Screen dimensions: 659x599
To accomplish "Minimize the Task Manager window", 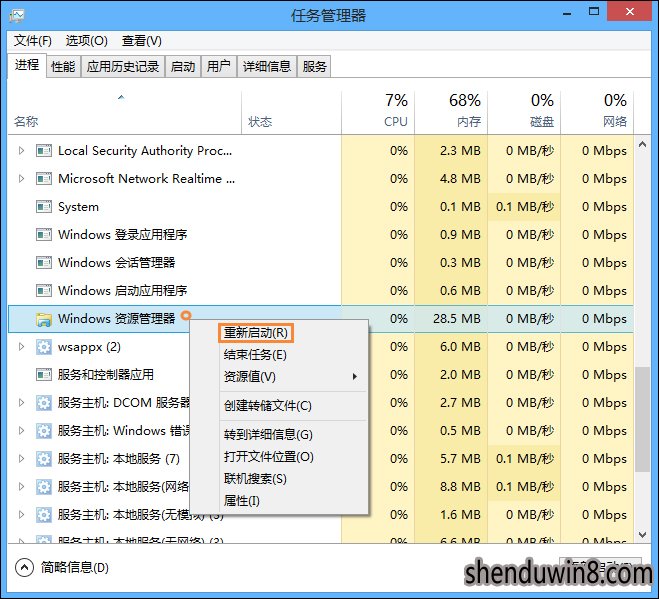I will 567,13.
